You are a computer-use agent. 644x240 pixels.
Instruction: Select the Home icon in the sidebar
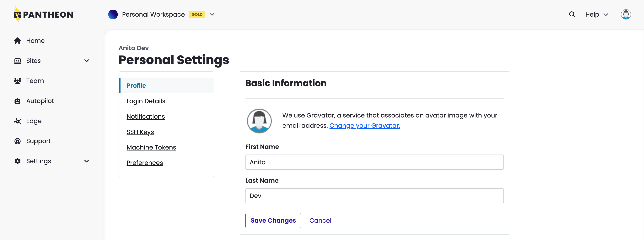click(x=17, y=40)
